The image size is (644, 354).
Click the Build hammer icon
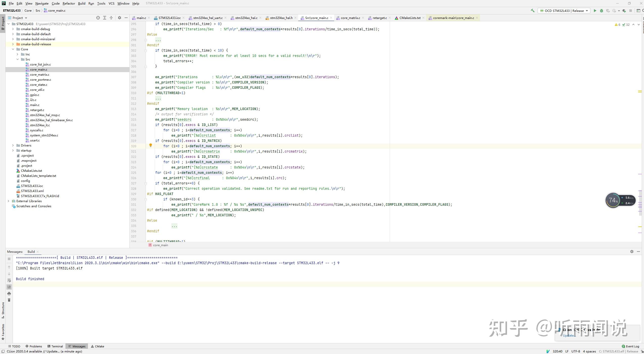point(533,11)
